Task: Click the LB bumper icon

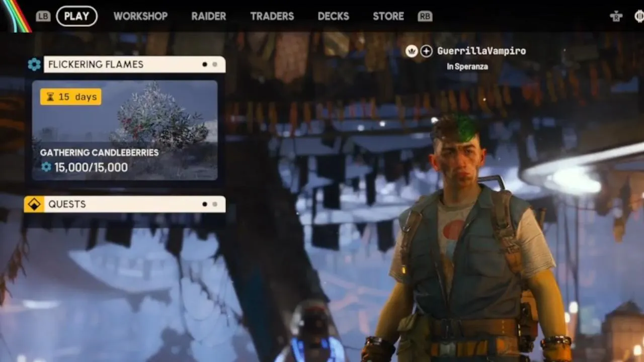Action: 43,16
